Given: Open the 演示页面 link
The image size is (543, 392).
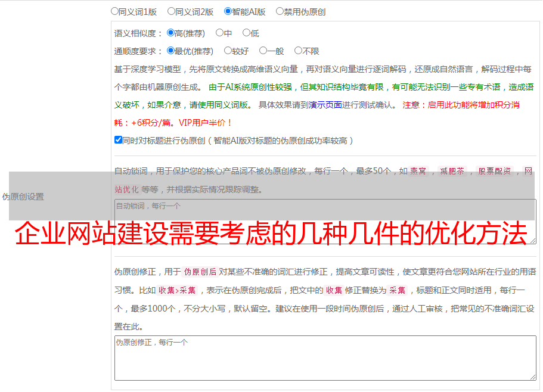Looking at the screenshot, I should pyautogui.click(x=325, y=105).
